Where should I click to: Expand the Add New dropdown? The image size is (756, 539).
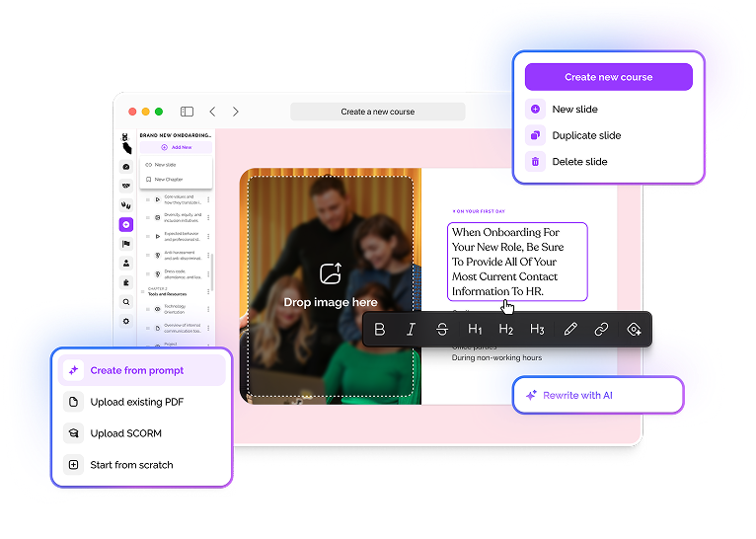[x=176, y=147]
